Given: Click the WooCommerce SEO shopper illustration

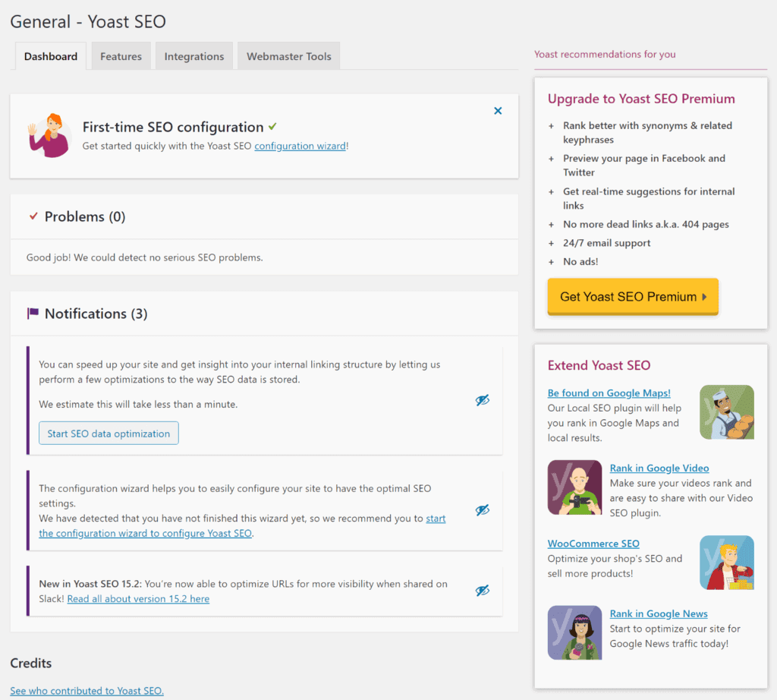Looking at the screenshot, I should coord(726,563).
